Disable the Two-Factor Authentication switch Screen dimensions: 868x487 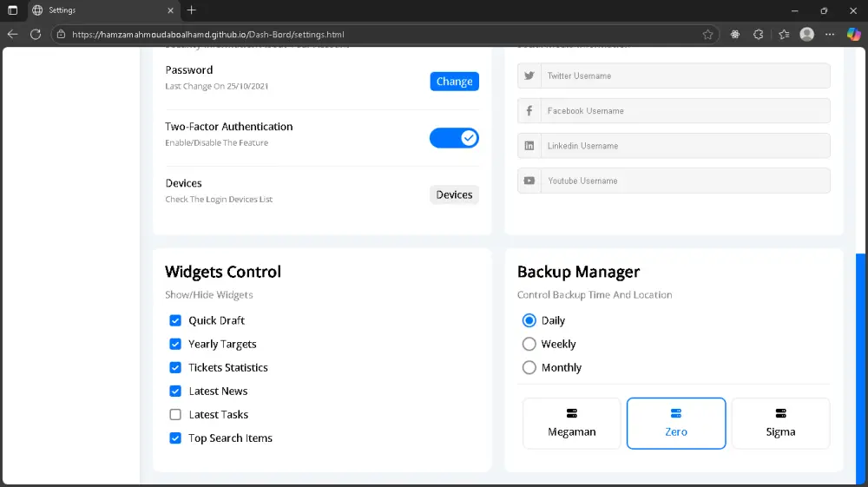454,138
